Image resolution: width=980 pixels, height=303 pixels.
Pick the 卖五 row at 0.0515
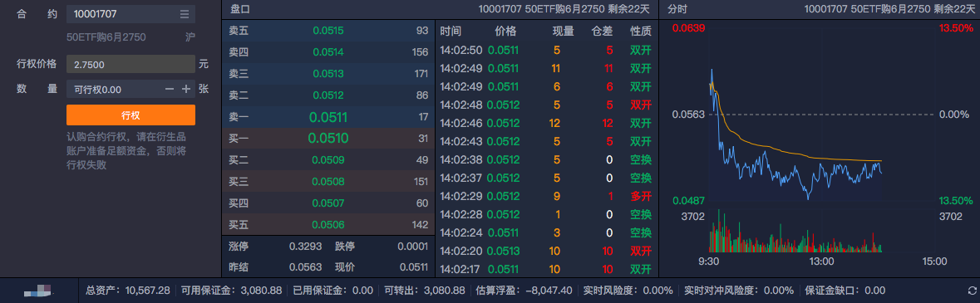328,31
